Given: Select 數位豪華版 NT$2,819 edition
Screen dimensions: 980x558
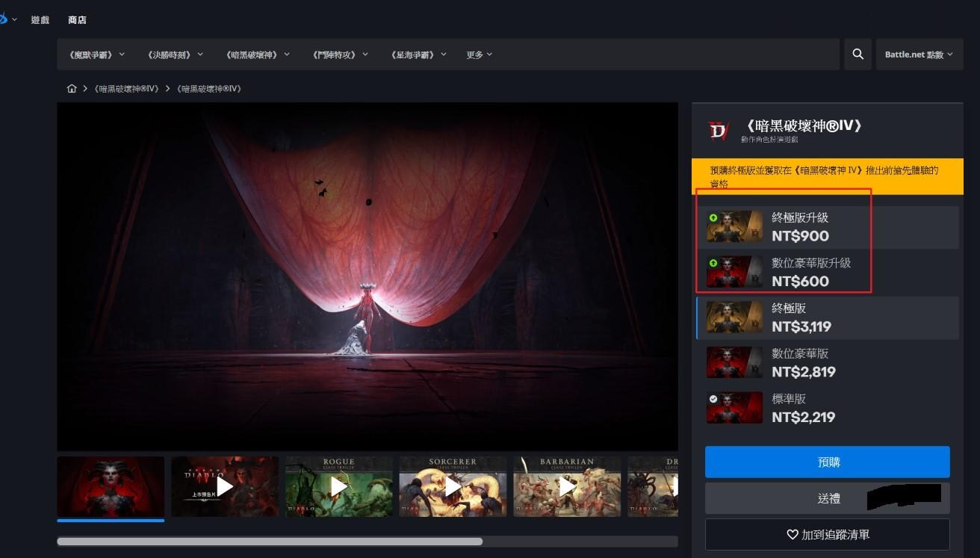Looking at the screenshot, I should [x=828, y=363].
